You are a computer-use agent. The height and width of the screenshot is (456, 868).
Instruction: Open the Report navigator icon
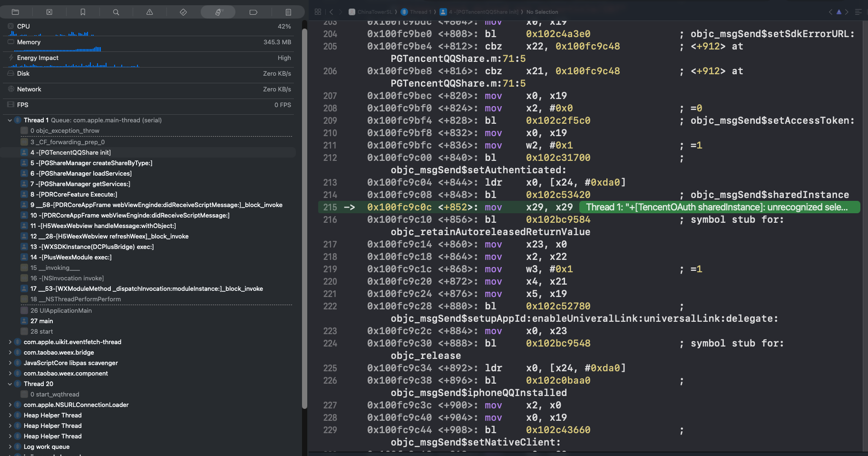tap(288, 12)
